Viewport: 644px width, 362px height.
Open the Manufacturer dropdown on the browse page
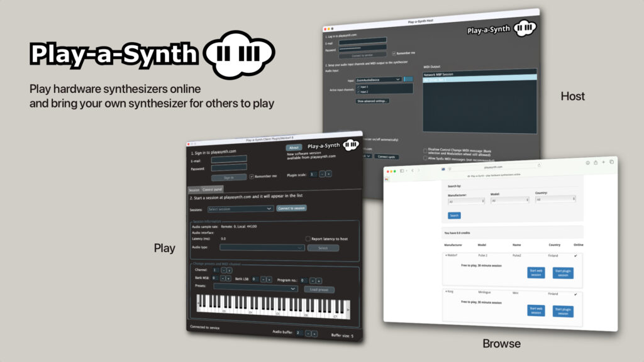click(465, 202)
